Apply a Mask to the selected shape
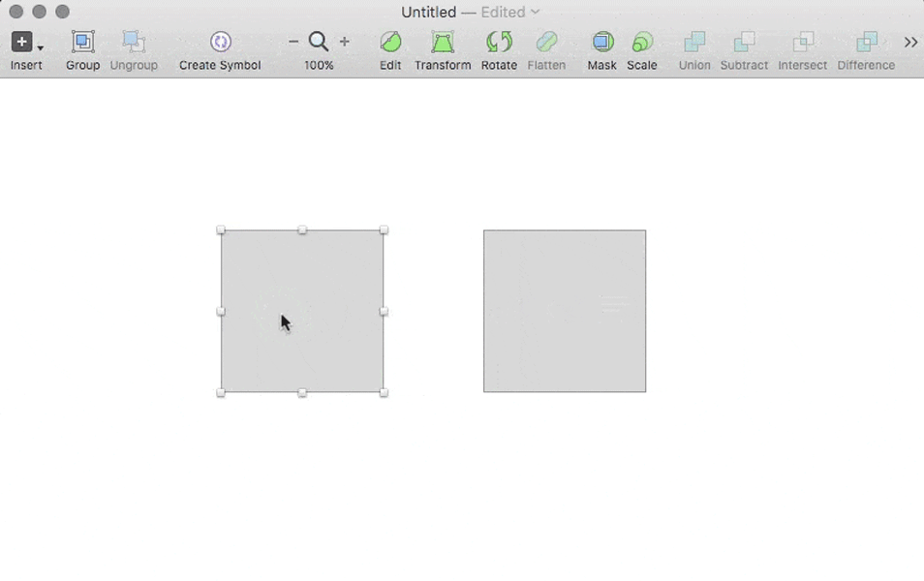The width and height of the screenshot is (924, 581). click(x=601, y=44)
